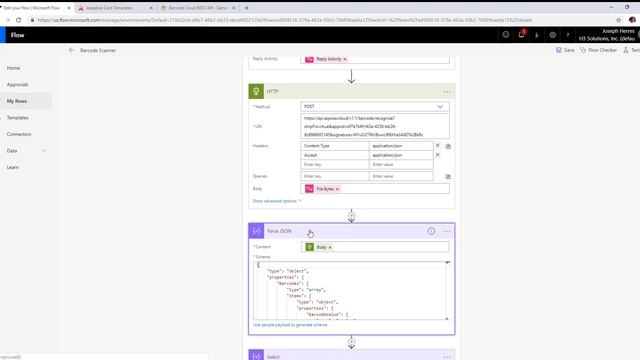Click the Queries key field
The image size is (640, 360).
click(x=335, y=176)
